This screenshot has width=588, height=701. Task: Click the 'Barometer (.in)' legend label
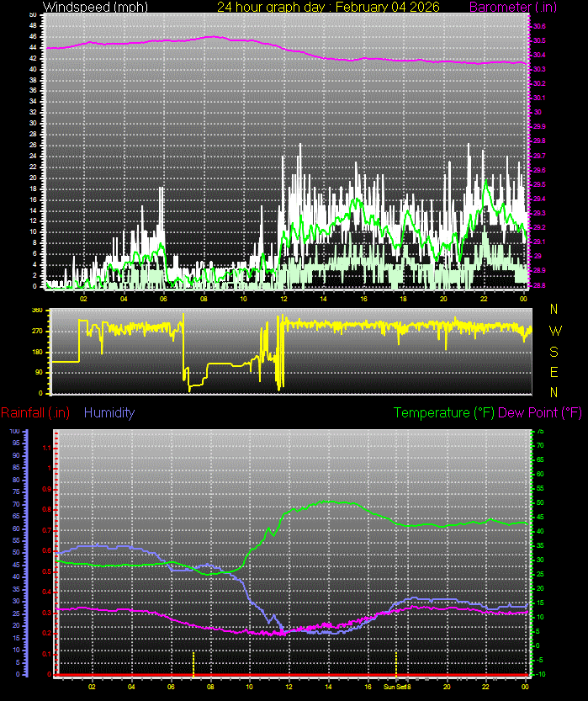[x=513, y=7]
